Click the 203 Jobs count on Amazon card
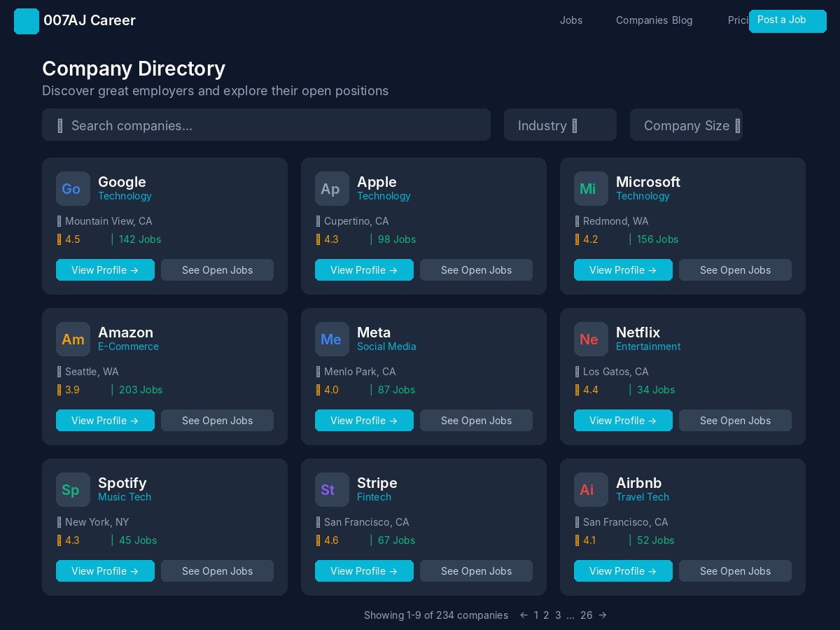 point(141,390)
